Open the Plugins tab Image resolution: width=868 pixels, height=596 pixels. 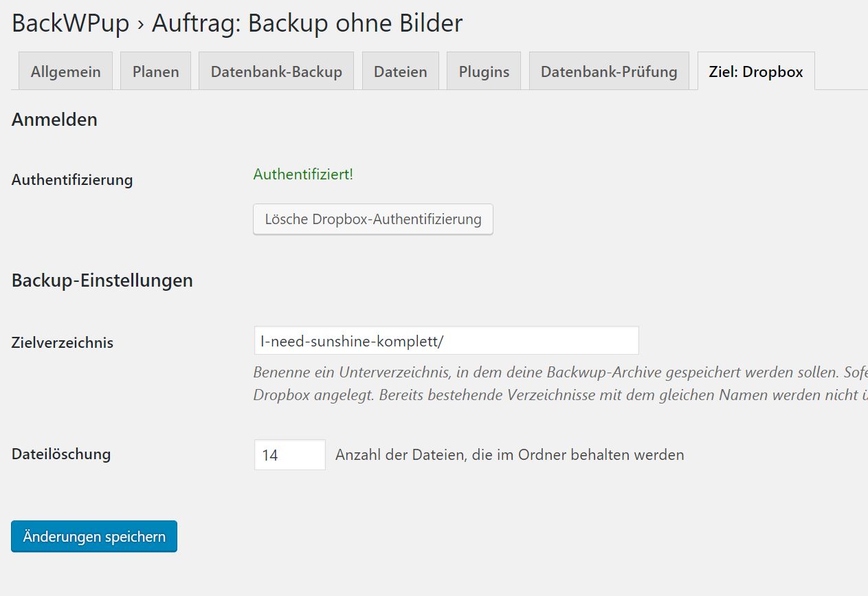click(x=484, y=71)
